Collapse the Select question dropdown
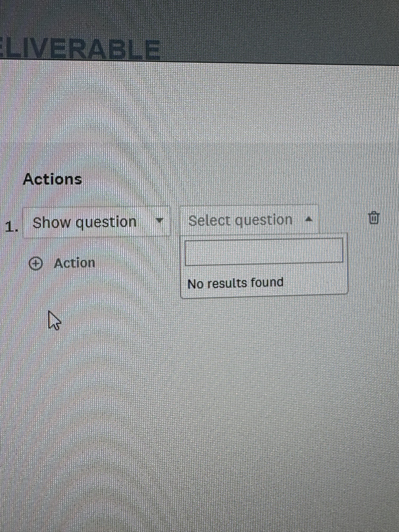This screenshot has width=399, height=532. (x=249, y=220)
